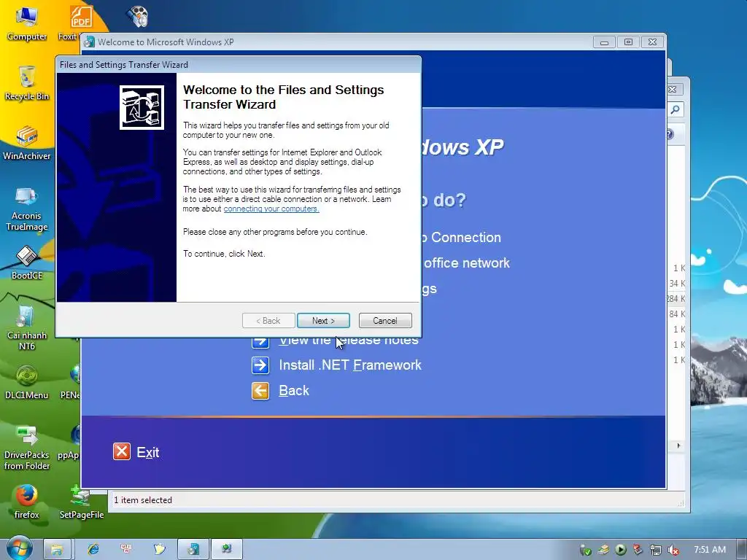Open the film reel media desktop icon
The width and height of the screenshot is (747, 560).
138,16
